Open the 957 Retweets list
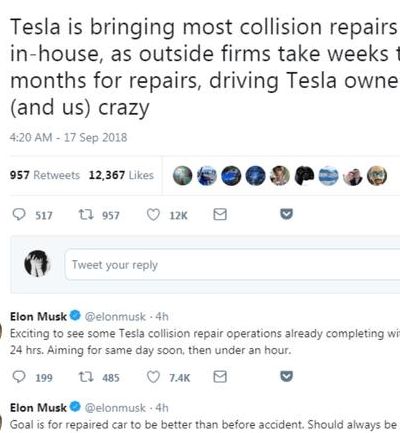Viewport: 400px width, 433px height. click(45, 175)
